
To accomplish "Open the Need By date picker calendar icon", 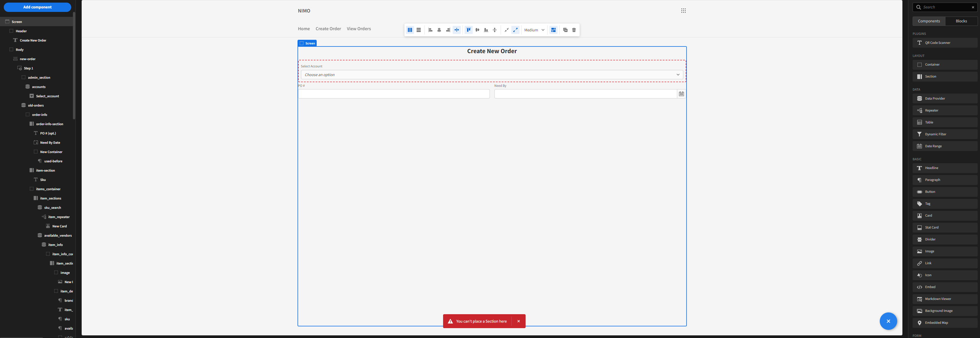I will click(681, 94).
